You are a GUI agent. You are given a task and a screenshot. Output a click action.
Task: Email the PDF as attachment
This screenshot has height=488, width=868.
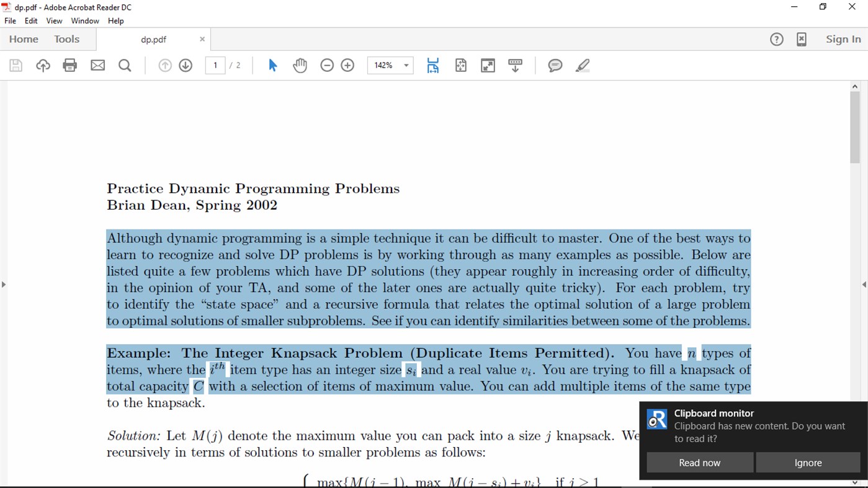97,64
